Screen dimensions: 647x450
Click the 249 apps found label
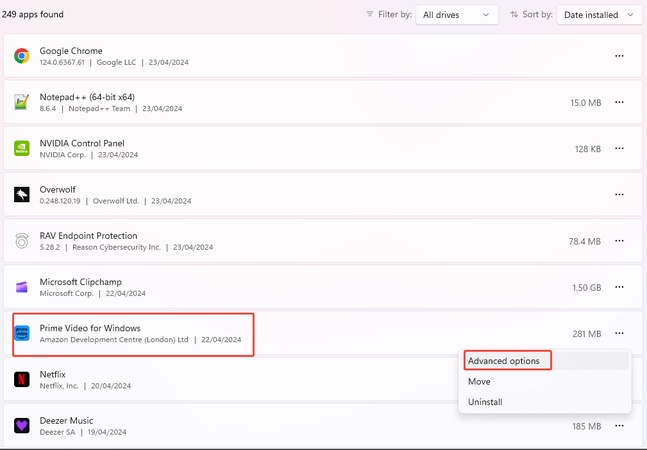pyautogui.click(x=33, y=14)
